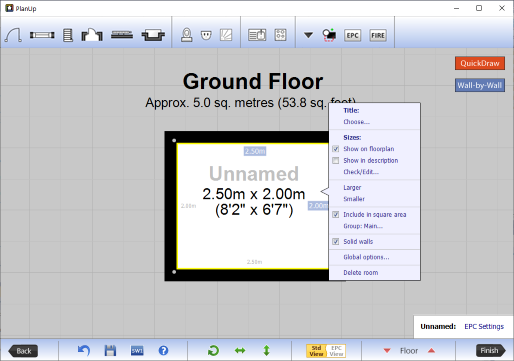Toggle Show in description checkbox

click(336, 161)
